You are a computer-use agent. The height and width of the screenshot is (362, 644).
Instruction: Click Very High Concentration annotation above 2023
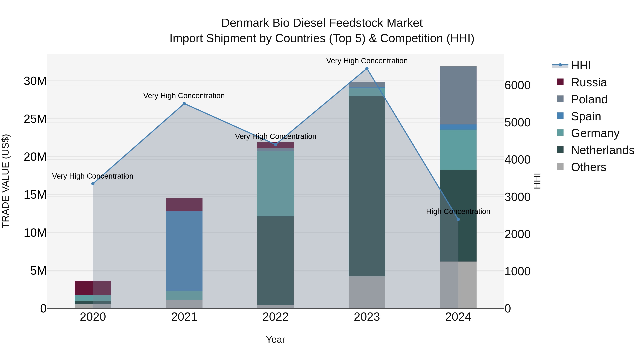[x=367, y=61]
